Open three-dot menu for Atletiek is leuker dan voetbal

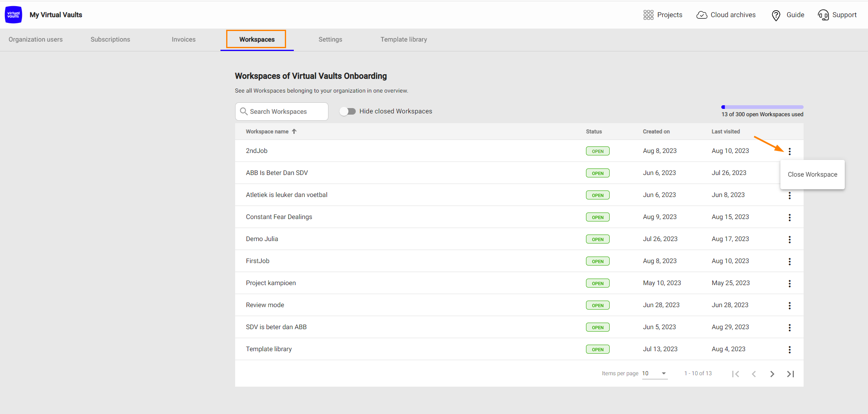(790, 195)
